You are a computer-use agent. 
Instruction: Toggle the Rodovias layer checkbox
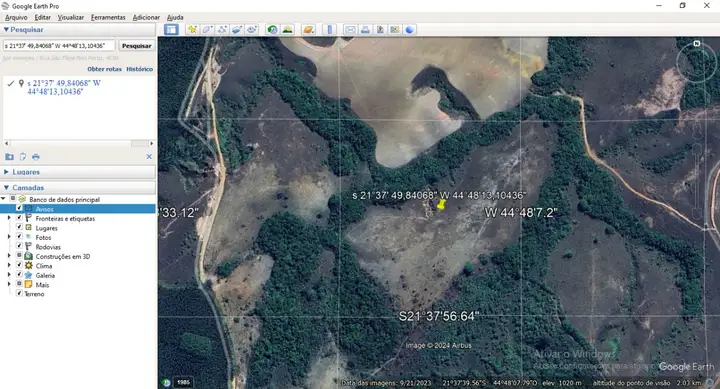pyautogui.click(x=19, y=246)
